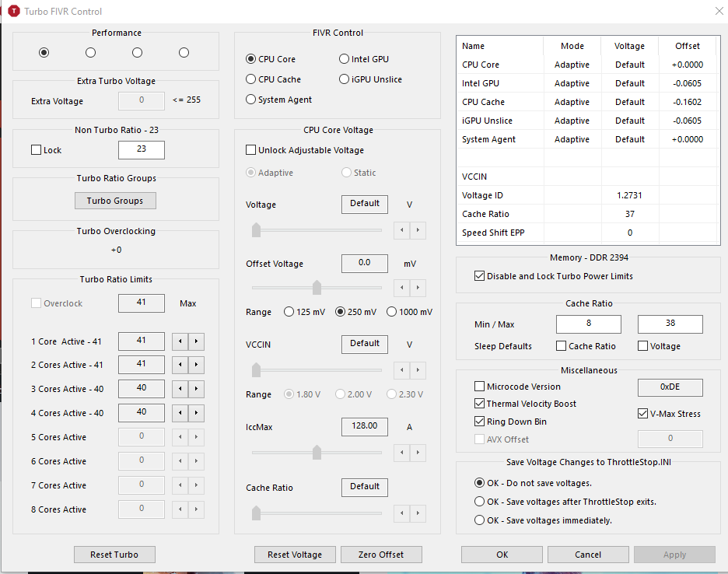The width and height of the screenshot is (728, 574).
Task: Click left arrow next to Offset Voltage slider
Action: click(x=401, y=288)
